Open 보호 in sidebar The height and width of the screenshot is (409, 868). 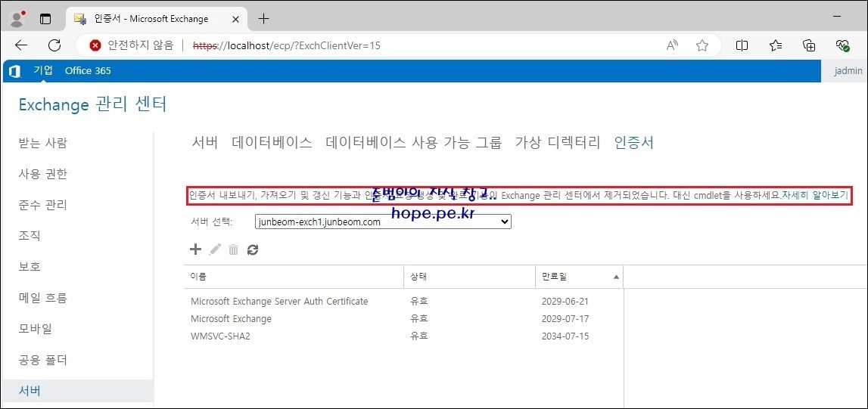[30, 266]
